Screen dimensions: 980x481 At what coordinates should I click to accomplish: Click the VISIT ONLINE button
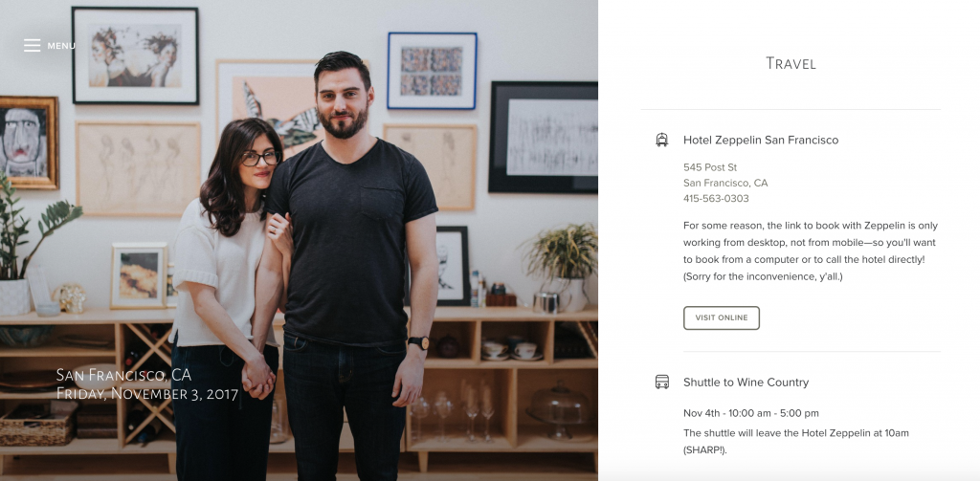(x=722, y=318)
